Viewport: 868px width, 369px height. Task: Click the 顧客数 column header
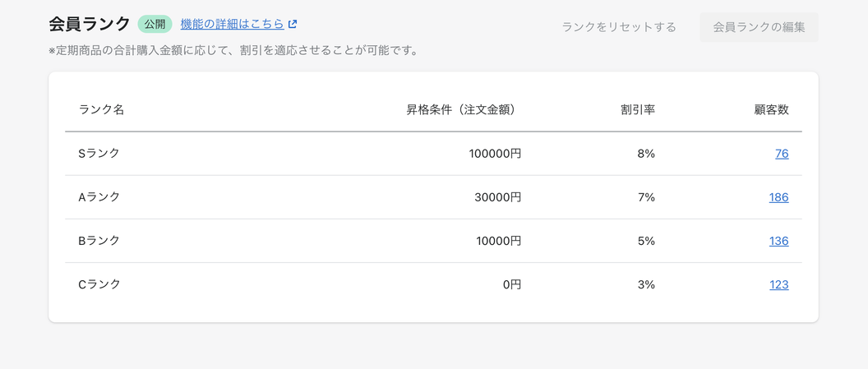pyautogui.click(x=771, y=109)
